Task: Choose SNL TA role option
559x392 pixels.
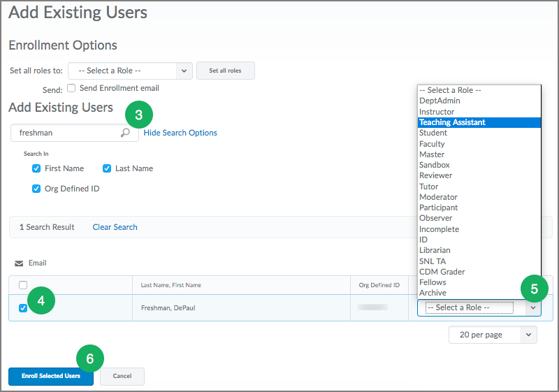Action: point(479,261)
